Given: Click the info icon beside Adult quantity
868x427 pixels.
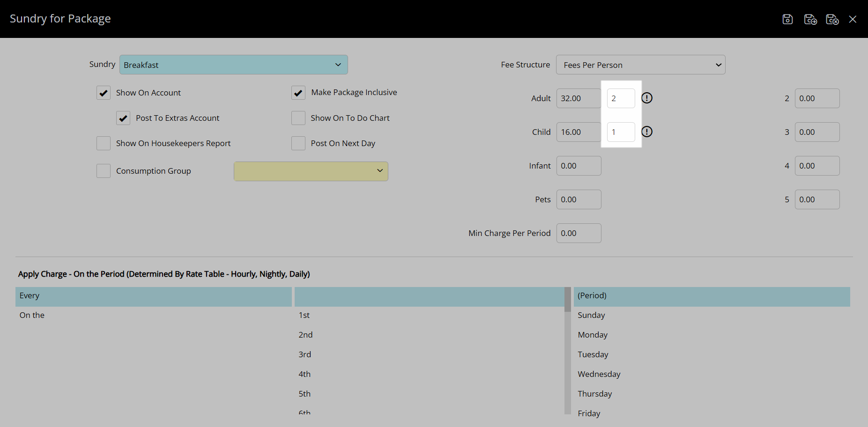Looking at the screenshot, I should (x=647, y=98).
